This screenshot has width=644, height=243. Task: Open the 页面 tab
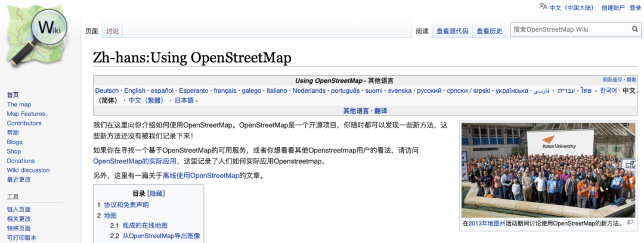click(92, 31)
